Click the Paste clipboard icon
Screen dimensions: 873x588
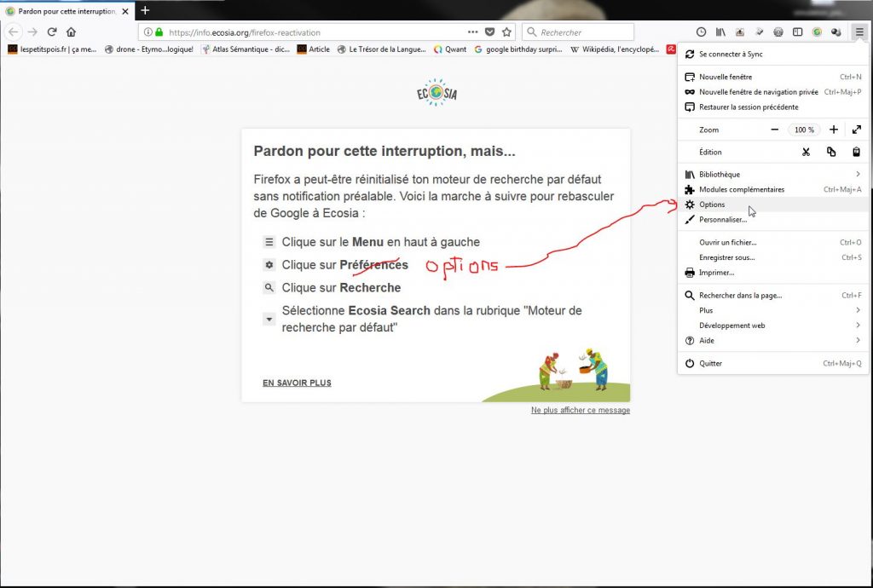click(x=856, y=152)
